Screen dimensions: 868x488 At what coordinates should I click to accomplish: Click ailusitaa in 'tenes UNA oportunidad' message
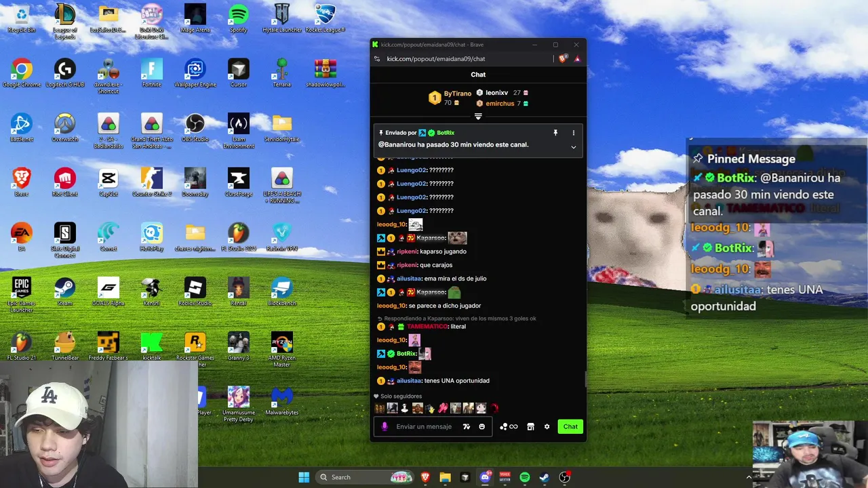pos(409,381)
